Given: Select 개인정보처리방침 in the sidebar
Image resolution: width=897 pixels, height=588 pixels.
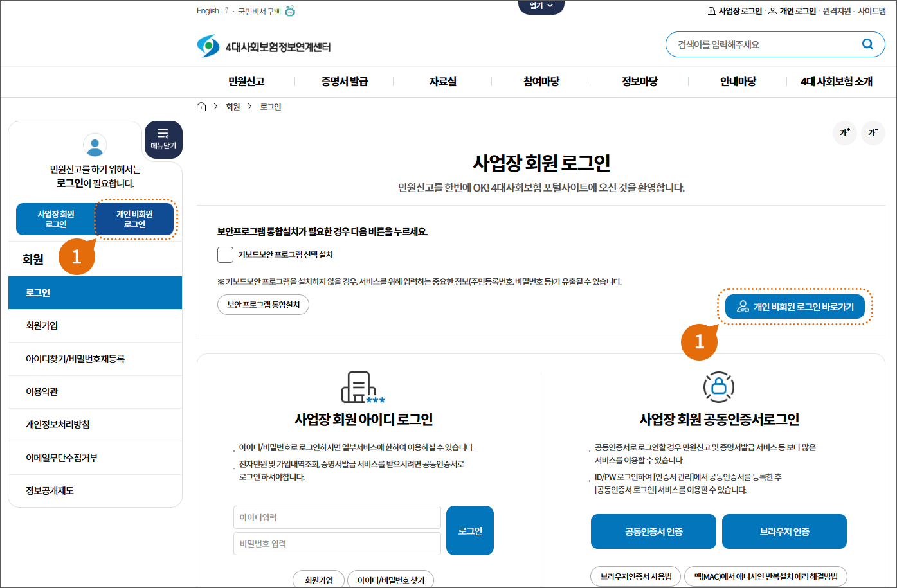Looking at the screenshot, I should click(95, 425).
